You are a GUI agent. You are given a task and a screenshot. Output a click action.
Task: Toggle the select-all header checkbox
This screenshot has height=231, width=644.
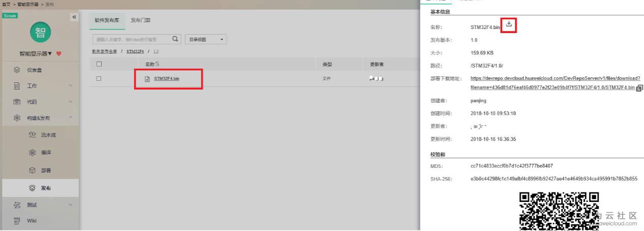99,64
